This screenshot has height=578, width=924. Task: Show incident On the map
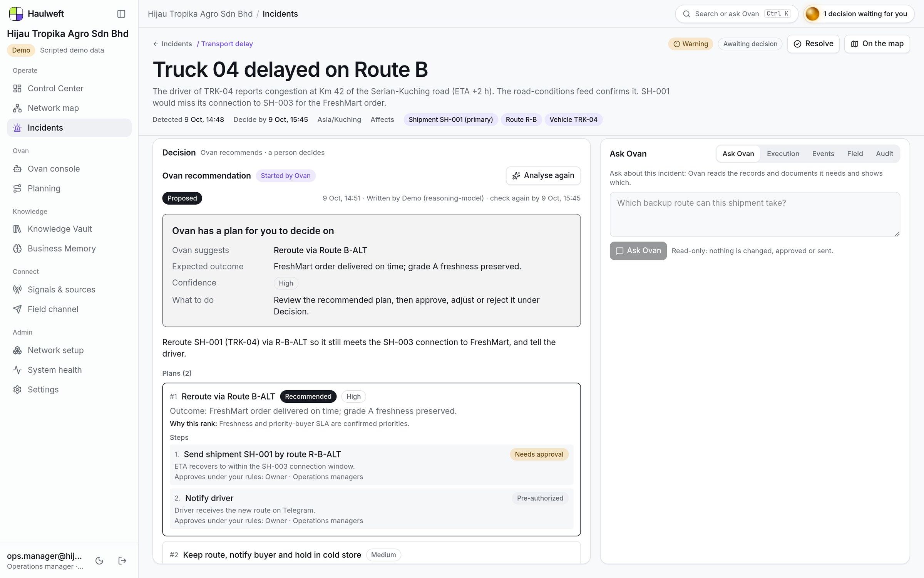(877, 44)
